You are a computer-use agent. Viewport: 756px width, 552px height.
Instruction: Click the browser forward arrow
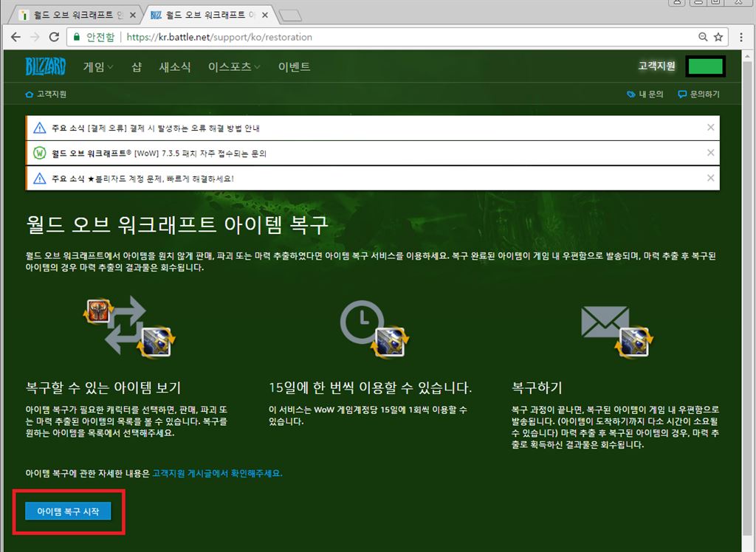click(35, 37)
